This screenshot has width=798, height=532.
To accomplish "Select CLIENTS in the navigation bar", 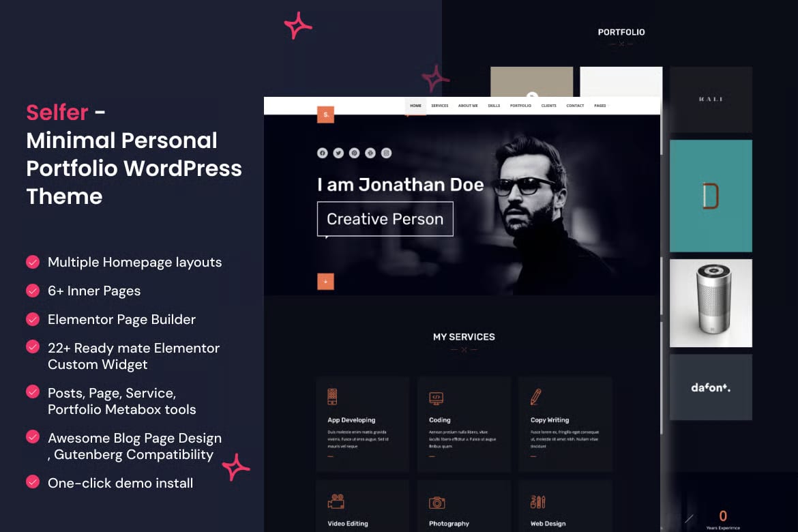I will pyautogui.click(x=548, y=106).
